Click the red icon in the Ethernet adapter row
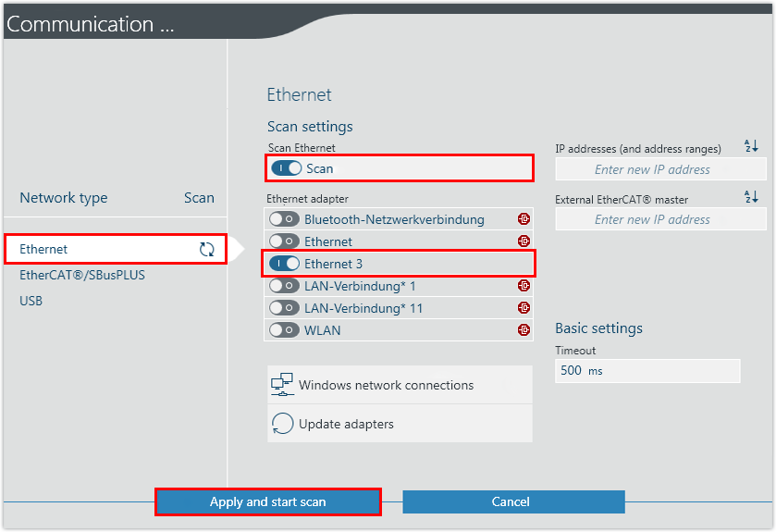Viewport: 776px width, 532px height. [x=523, y=241]
